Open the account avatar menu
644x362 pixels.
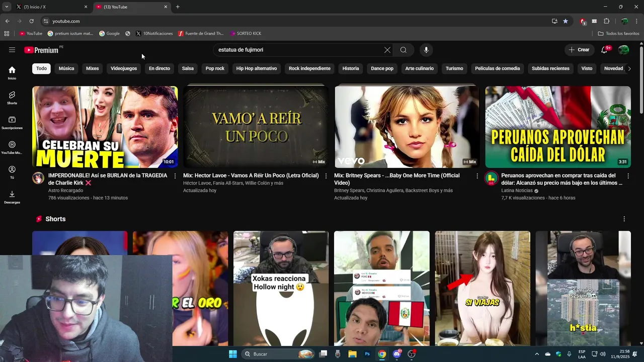coord(623,50)
